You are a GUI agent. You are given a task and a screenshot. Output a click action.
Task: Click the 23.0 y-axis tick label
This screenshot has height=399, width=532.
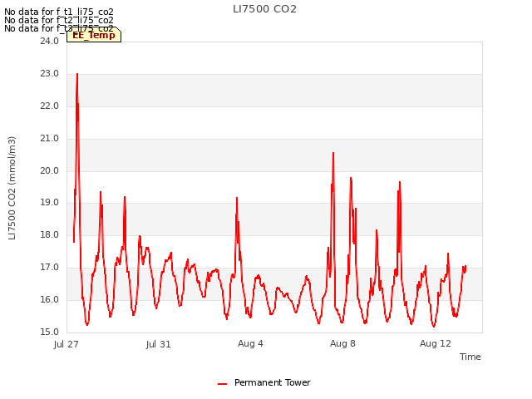coord(50,74)
